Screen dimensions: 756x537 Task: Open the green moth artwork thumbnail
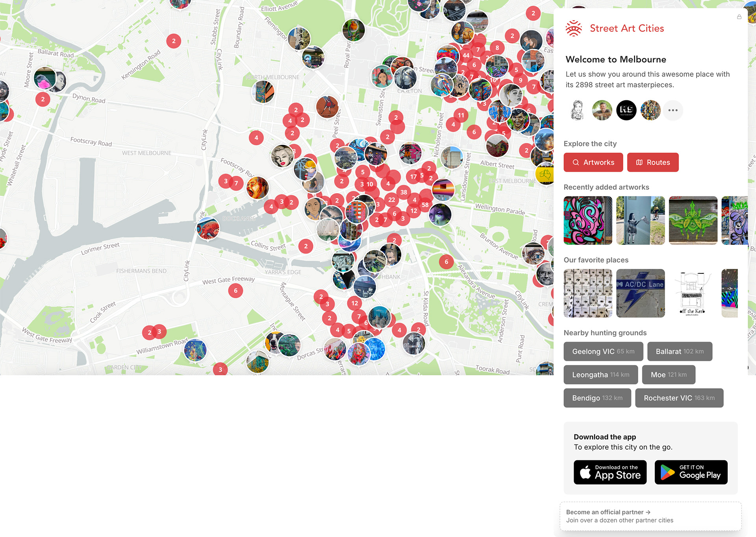(x=693, y=220)
